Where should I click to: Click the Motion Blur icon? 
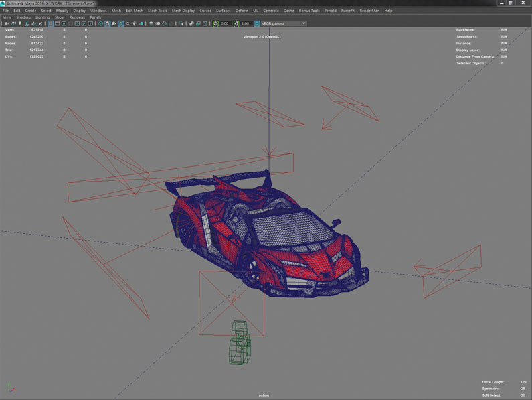pos(158,24)
